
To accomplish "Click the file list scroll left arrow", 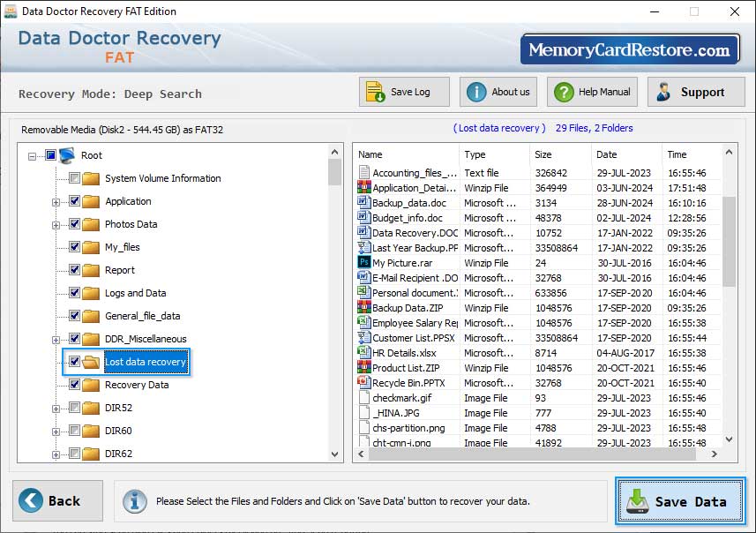I will pyautogui.click(x=361, y=454).
